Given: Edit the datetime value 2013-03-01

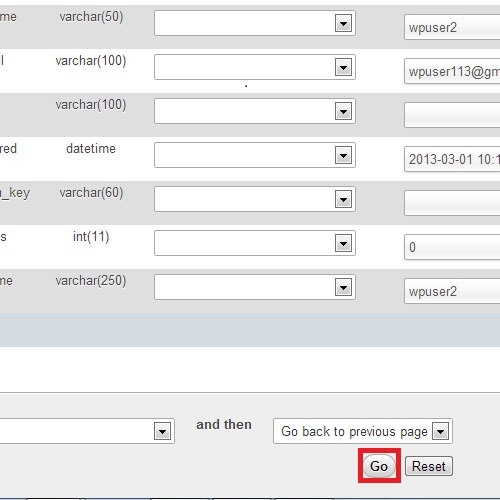Looking at the screenshot, I should (x=452, y=159).
